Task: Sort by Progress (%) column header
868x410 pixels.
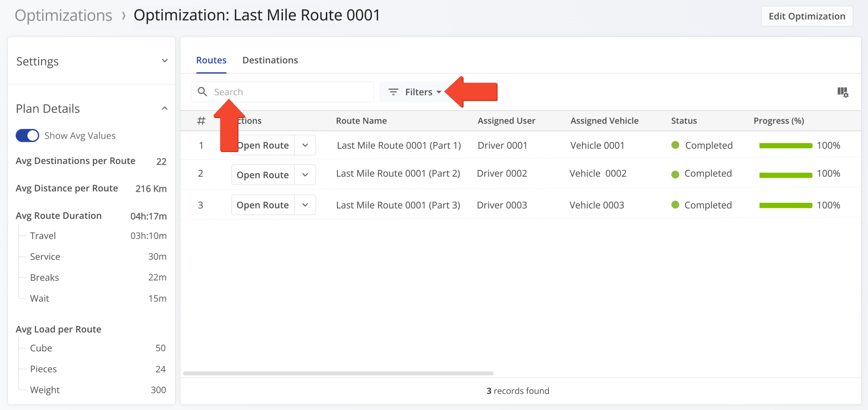Action: point(779,121)
